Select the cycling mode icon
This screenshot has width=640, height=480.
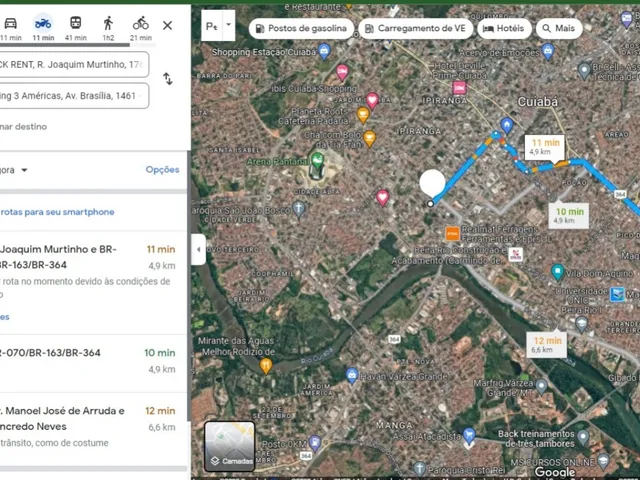[141, 23]
